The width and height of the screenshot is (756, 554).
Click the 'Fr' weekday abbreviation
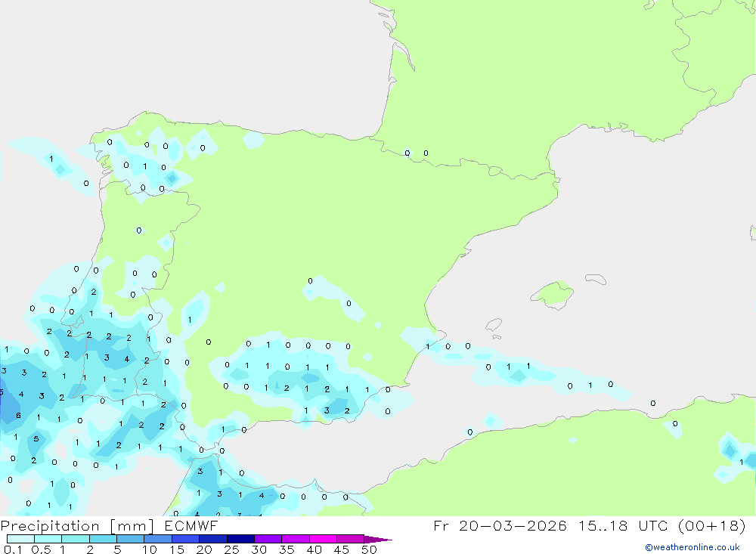coord(441,525)
